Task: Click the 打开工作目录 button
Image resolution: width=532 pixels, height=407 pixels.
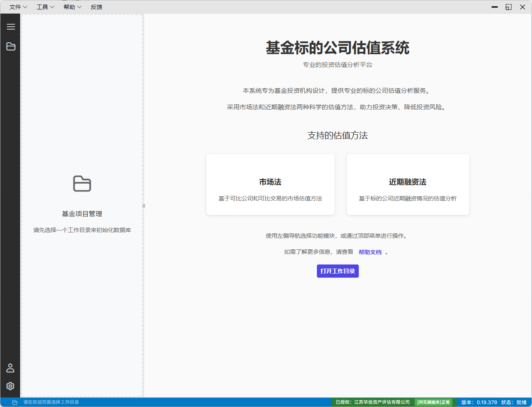Action: pos(338,271)
